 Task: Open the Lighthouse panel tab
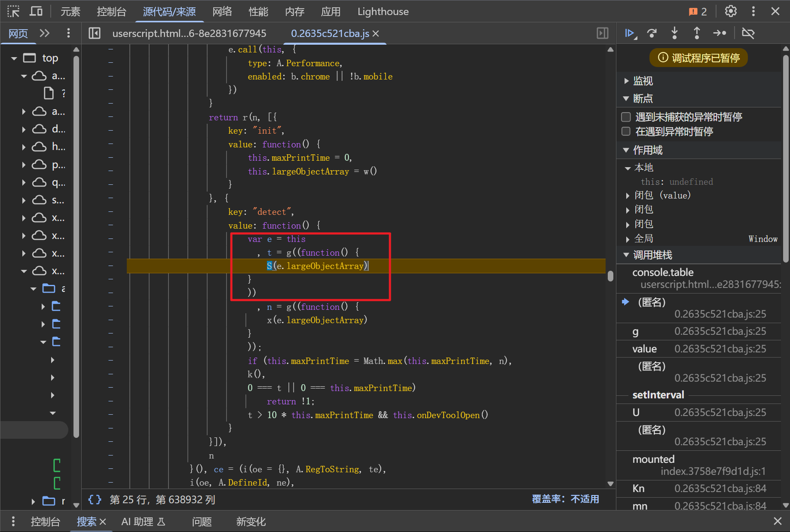pos(383,12)
